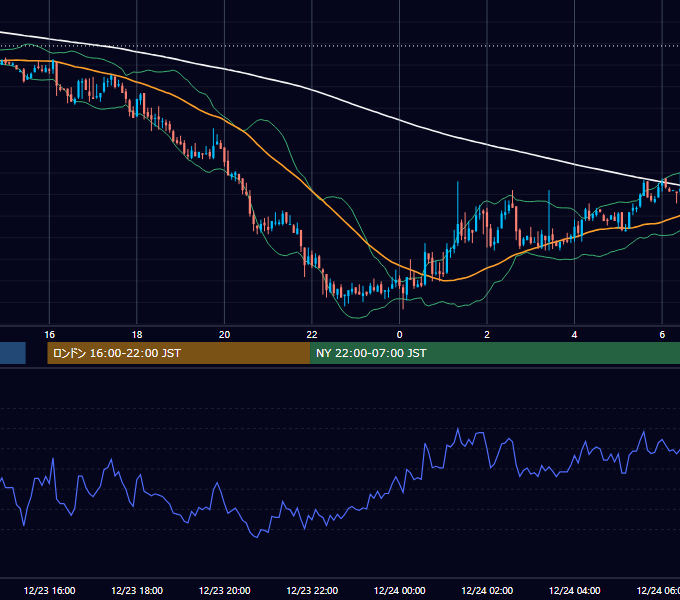The height and width of the screenshot is (600, 680).
Task: Click the 12/23 16:00 date label
Action: 49,590
